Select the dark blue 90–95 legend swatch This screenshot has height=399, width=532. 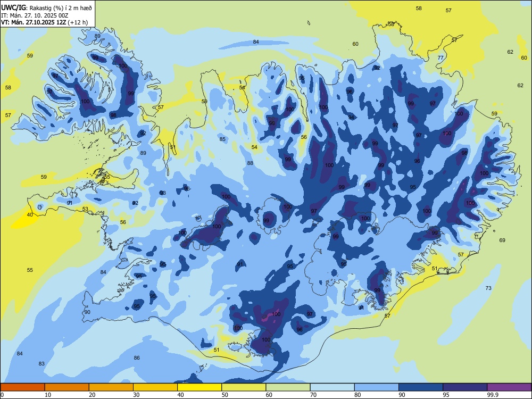click(421, 387)
